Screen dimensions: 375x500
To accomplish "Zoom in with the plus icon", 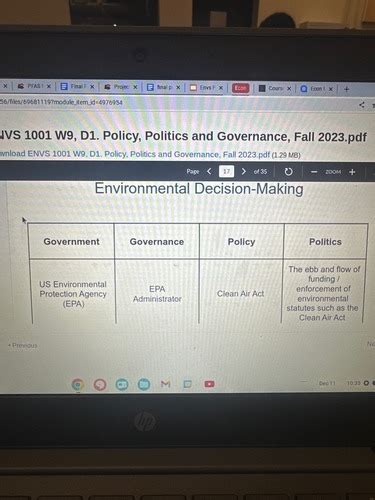I will [352, 172].
